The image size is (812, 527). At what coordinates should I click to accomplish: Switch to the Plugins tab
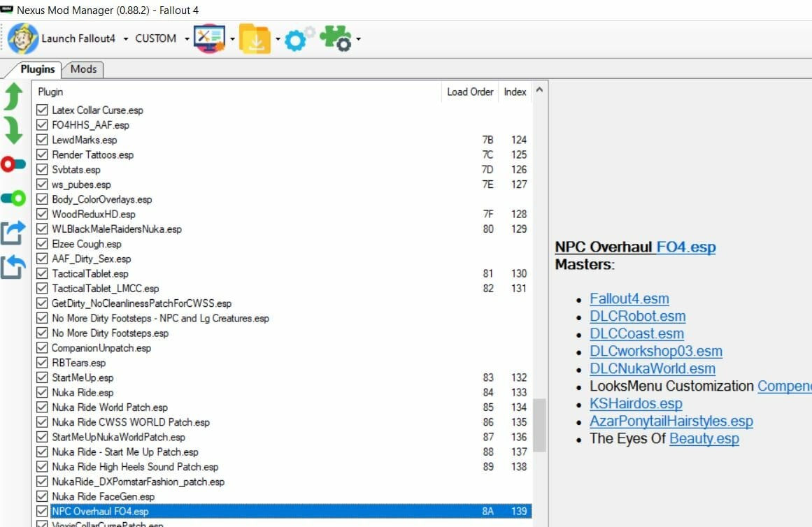[x=37, y=69]
